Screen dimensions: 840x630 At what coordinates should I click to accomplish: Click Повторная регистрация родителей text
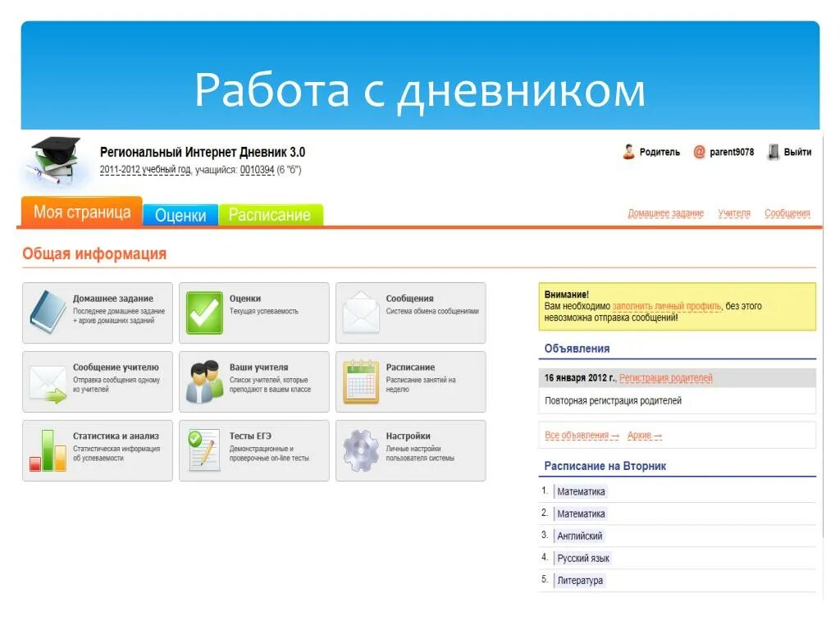613,400
